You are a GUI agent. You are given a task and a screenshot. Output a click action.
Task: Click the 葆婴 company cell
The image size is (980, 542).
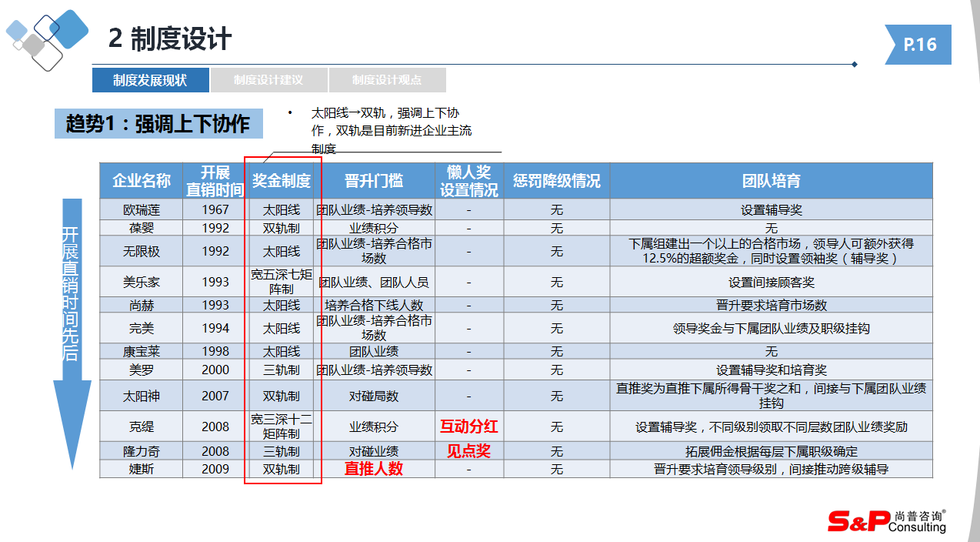pyautogui.click(x=142, y=228)
